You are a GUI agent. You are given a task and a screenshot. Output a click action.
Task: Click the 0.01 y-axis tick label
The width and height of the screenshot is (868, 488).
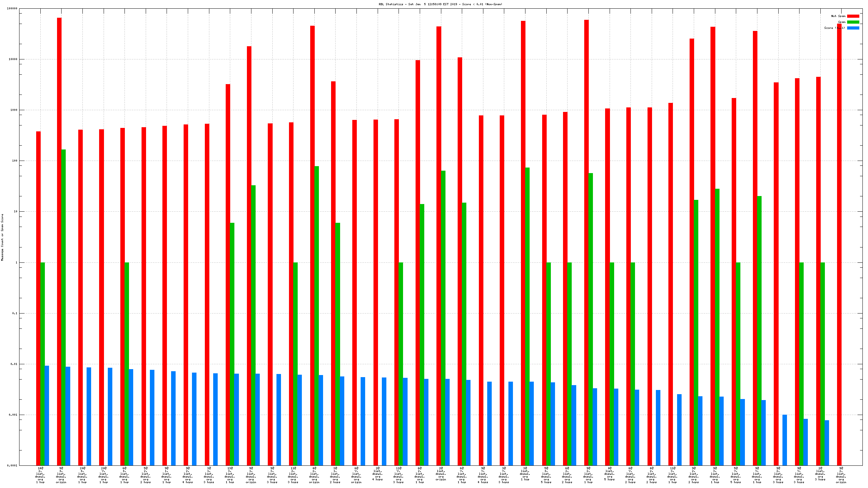click(x=14, y=364)
